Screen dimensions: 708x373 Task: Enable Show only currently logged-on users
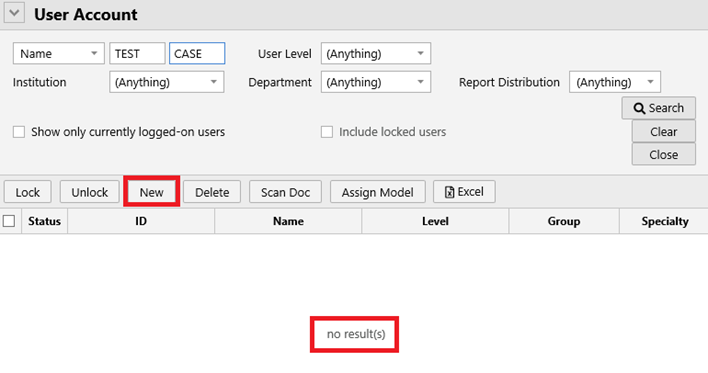(x=19, y=132)
